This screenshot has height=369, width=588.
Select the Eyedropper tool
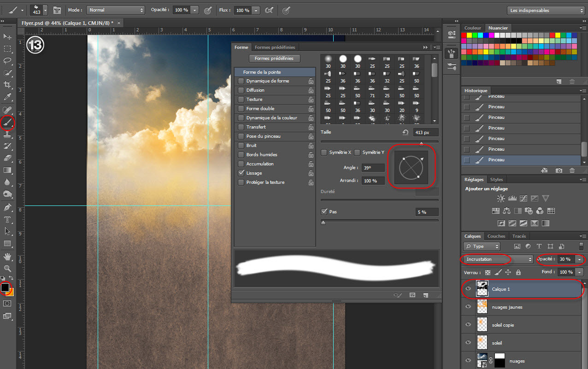click(7, 97)
